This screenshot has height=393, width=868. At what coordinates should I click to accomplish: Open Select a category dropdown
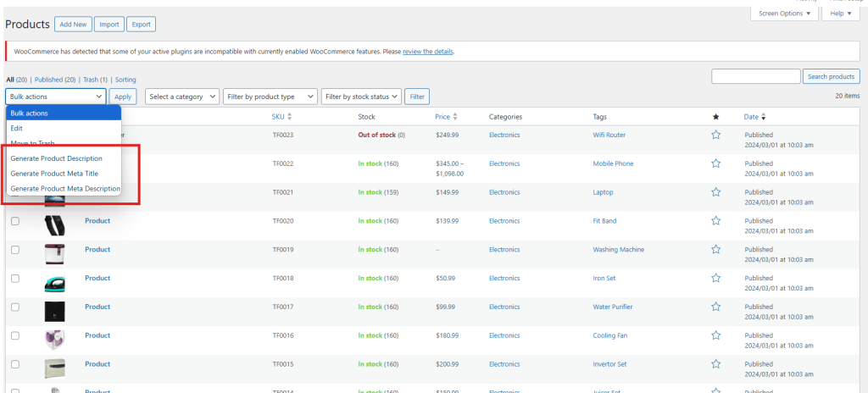(x=183, y=97)
